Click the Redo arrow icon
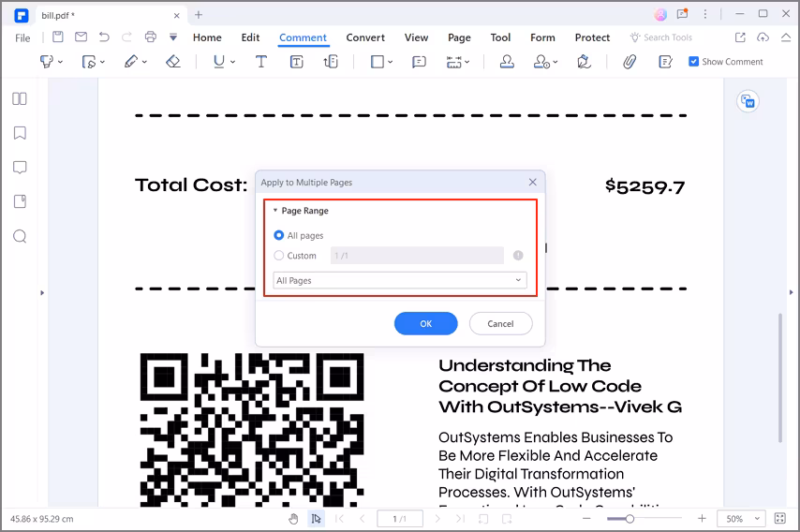The image size is (800, 532). tap(126, 37)
